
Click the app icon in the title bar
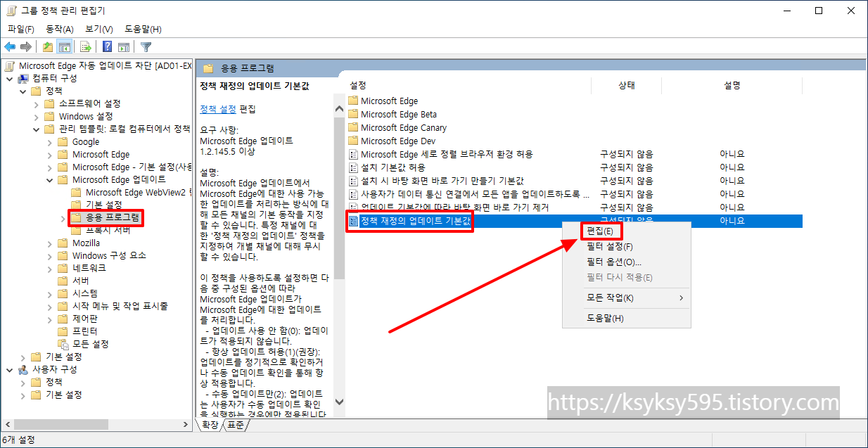tap(11, 11)
